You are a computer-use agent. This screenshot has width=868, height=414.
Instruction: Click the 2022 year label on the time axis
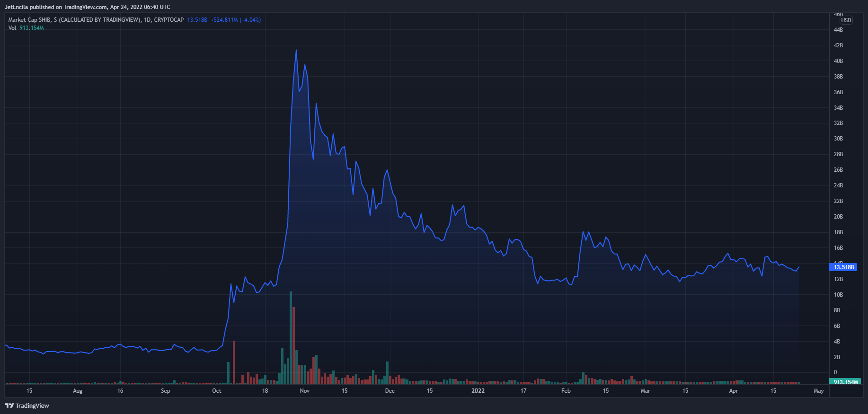click(x=478, y=391)
